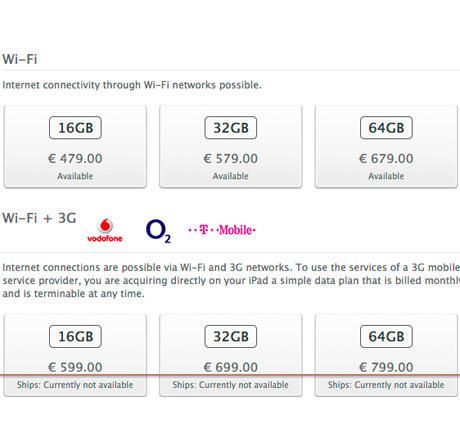
Task: Click the Wi-Fi + 3G section heading
Action: [39, 218]
